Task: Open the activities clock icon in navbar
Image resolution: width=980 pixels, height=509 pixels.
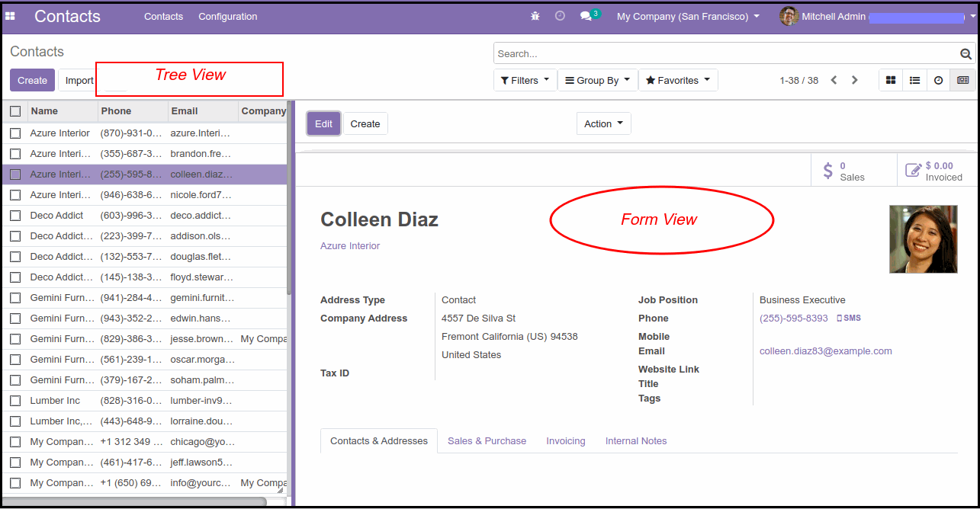Action: 560,16
